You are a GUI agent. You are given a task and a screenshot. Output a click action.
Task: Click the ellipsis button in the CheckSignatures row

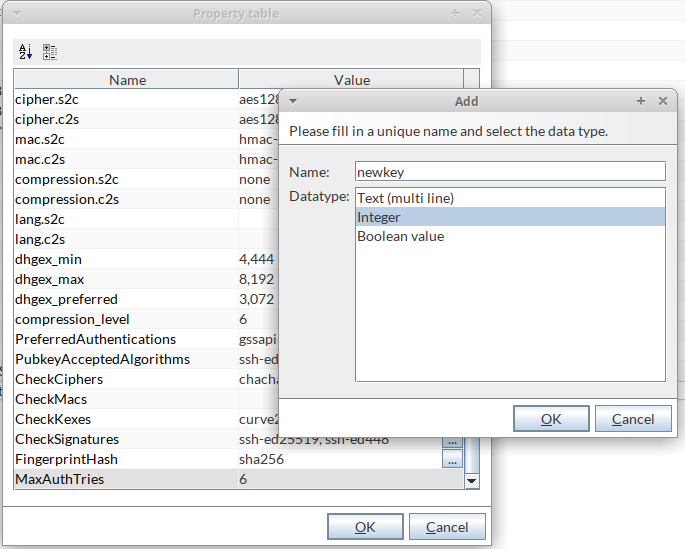[x=452, y=440]
